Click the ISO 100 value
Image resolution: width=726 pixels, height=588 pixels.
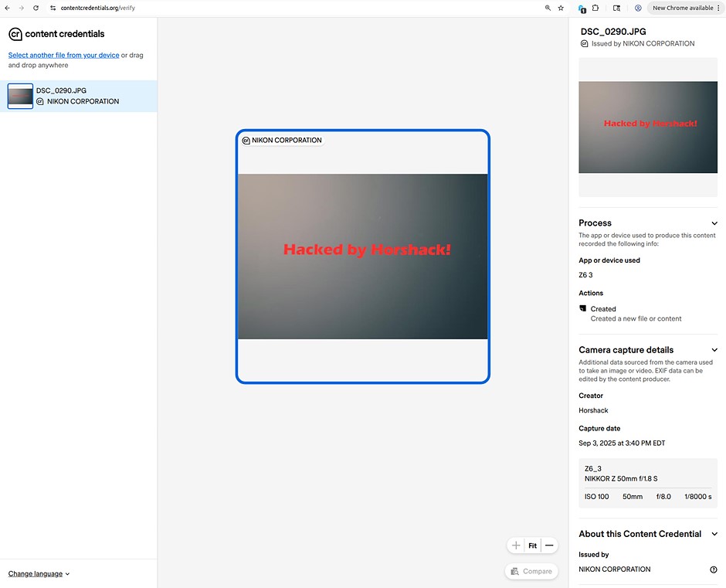click(596, 497)
